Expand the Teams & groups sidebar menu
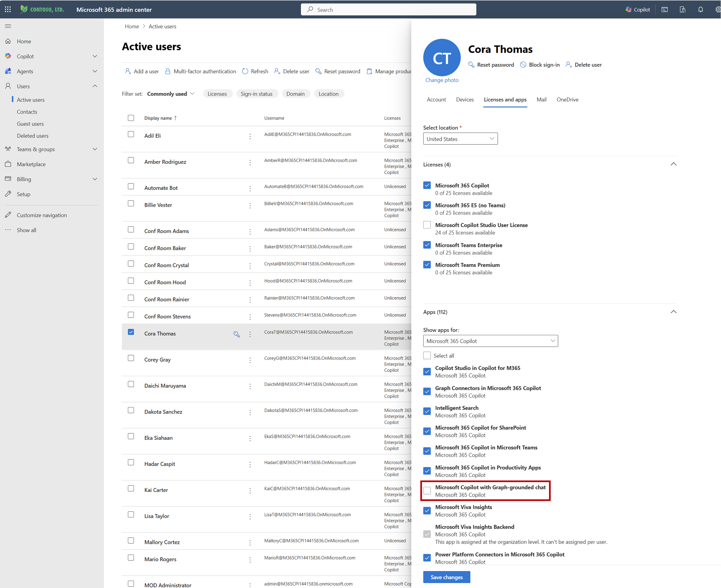This screenshot has width=721, height=588. click(95, 149)
